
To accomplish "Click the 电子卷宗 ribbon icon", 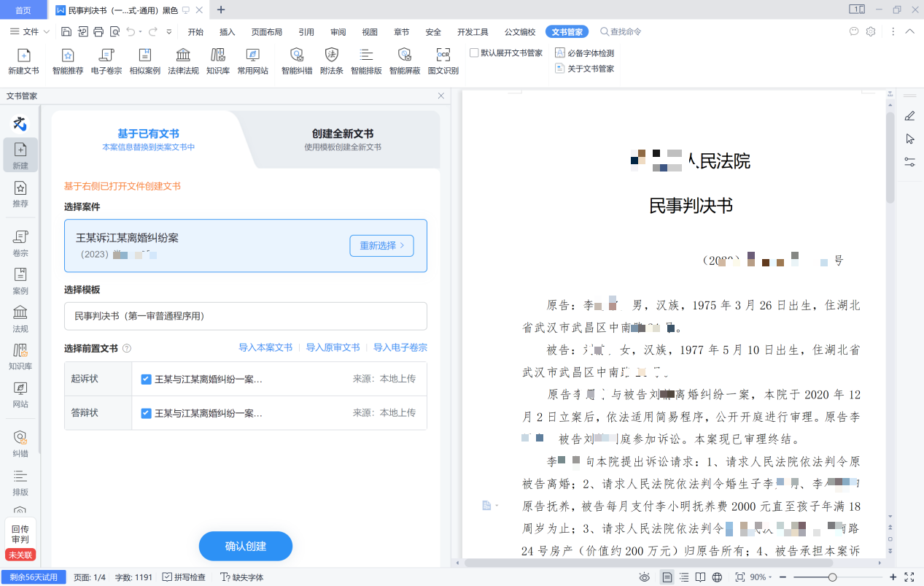I will point(106,61).
